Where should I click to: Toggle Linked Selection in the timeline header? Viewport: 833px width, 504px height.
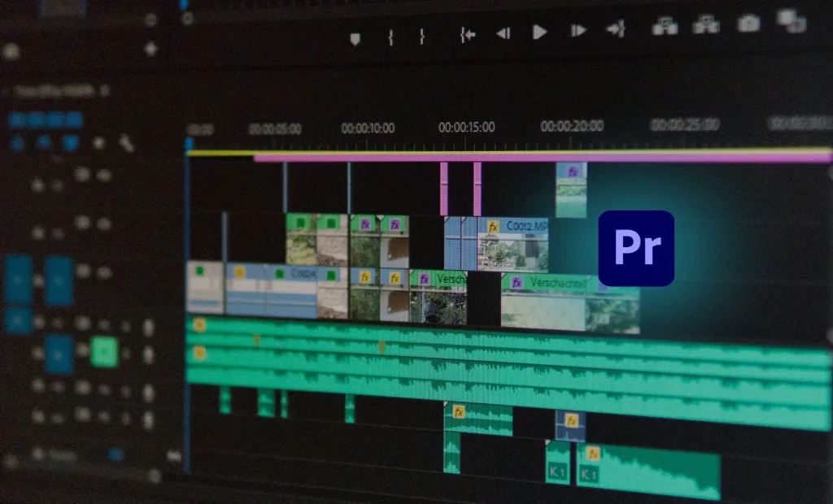click(x=71, y=143)
